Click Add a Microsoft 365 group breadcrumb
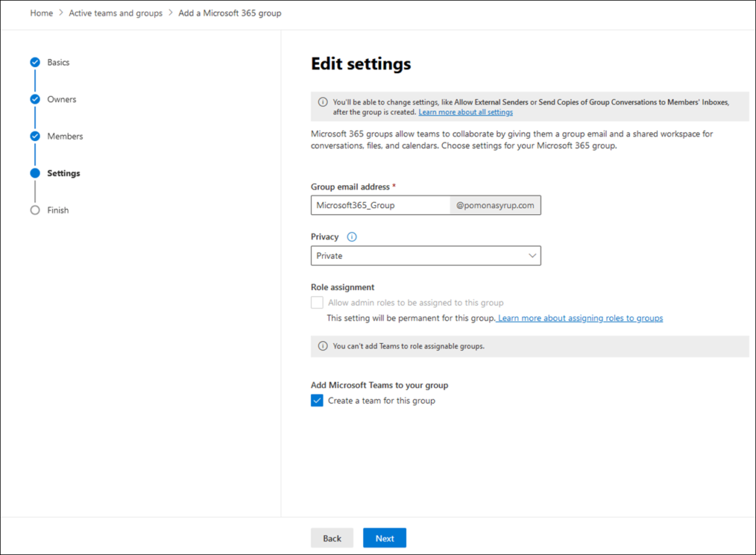This screenshot has height=555, width=756. tap(230, 13)
